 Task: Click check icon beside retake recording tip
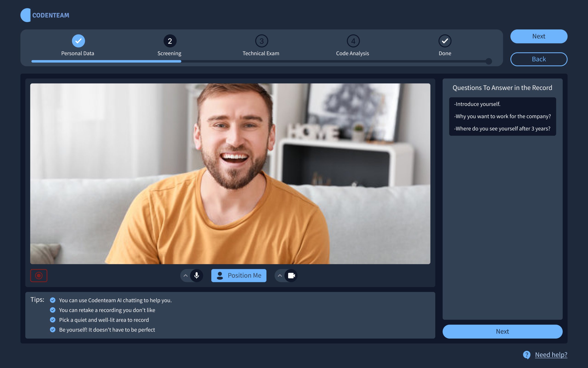point(52,310)
